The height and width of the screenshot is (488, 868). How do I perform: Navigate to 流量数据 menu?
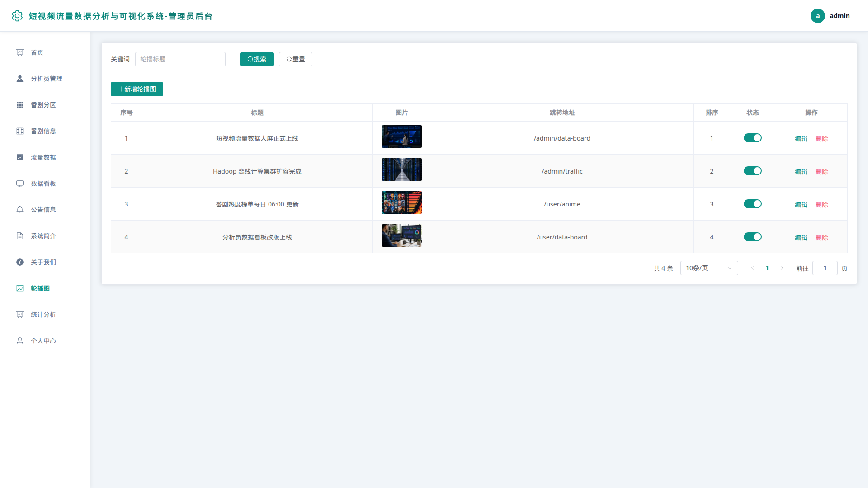pyautogui.click(x=45, y=157)
